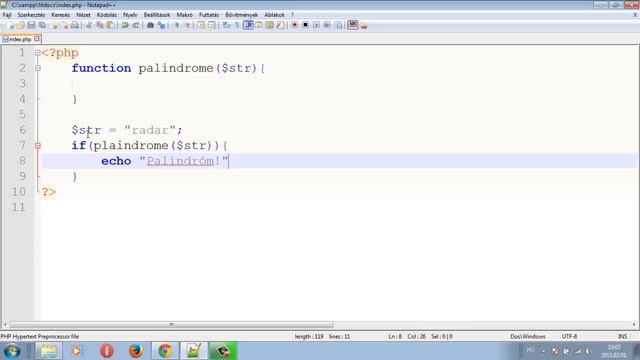This screenshot has width=640, height=360.
Task: Open the Beállítások menu
Action: [x=157, y=15]
